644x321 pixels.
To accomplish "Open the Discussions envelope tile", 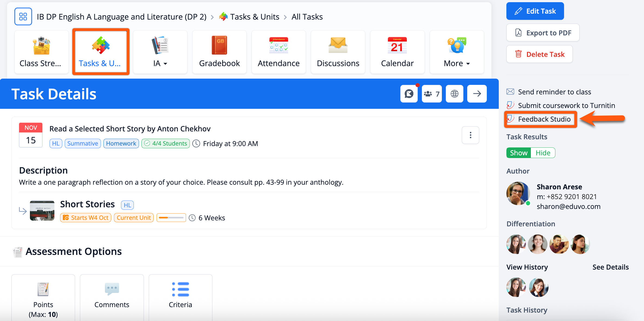I will click(338, 52).
